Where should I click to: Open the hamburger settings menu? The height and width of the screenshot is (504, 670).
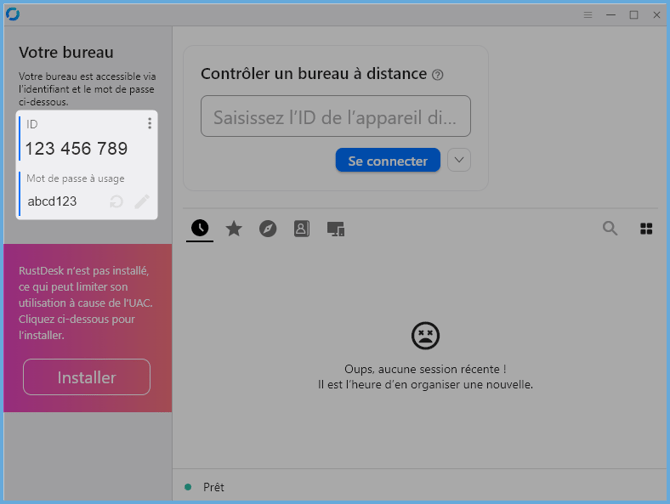pos(588,15)
